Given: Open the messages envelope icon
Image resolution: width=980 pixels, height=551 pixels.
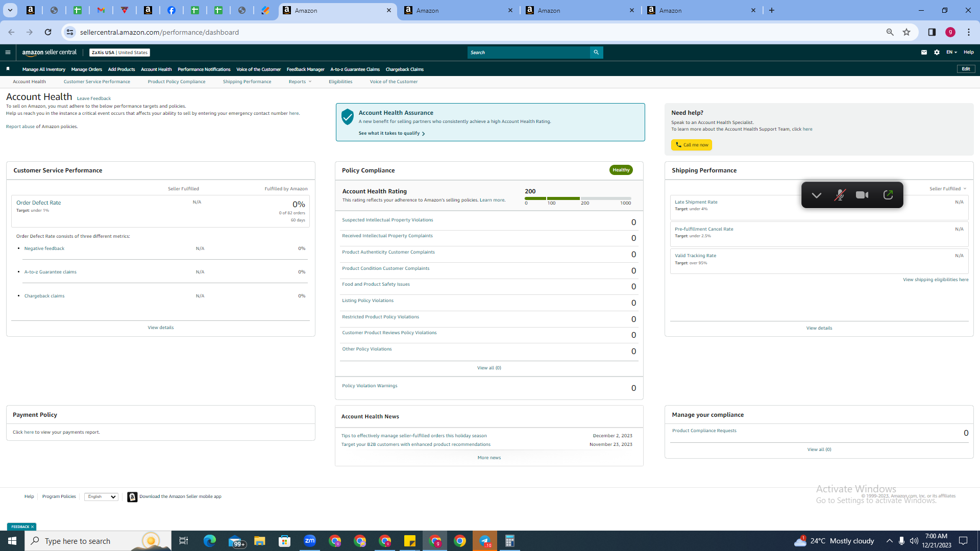Looking at the screenshot, I should (x=924, y=52).
